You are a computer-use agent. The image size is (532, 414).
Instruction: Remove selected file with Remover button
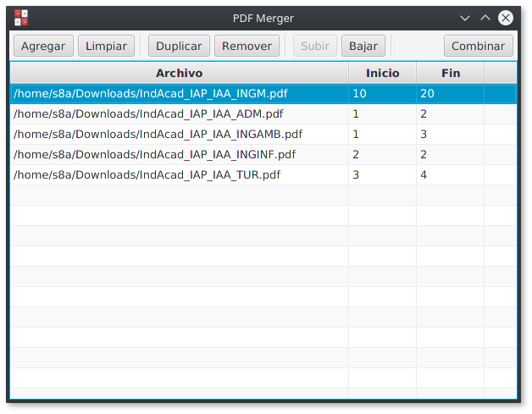[247, 47]
